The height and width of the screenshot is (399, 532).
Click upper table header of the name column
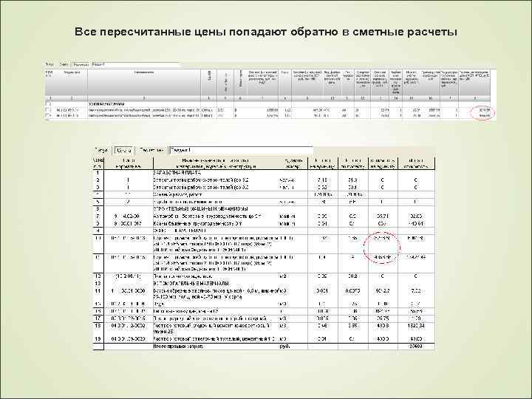pos(144,83)
